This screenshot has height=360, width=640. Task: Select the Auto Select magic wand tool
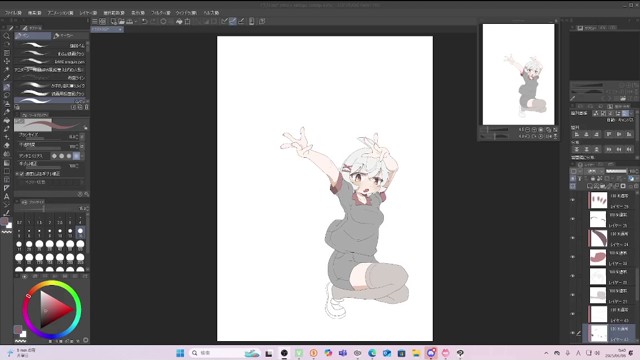tap(7, 70)
